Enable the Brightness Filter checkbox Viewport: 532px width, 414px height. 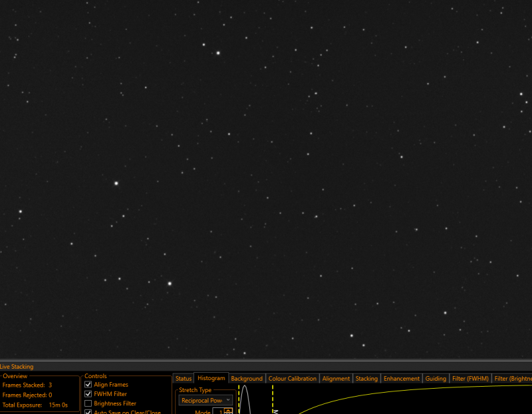point(88,403)
